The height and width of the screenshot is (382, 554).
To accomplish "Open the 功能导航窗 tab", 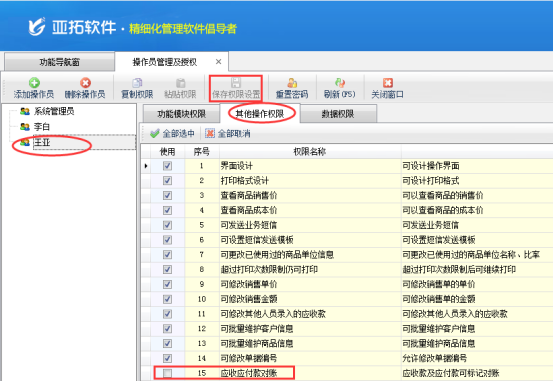I will click(59, 62).
